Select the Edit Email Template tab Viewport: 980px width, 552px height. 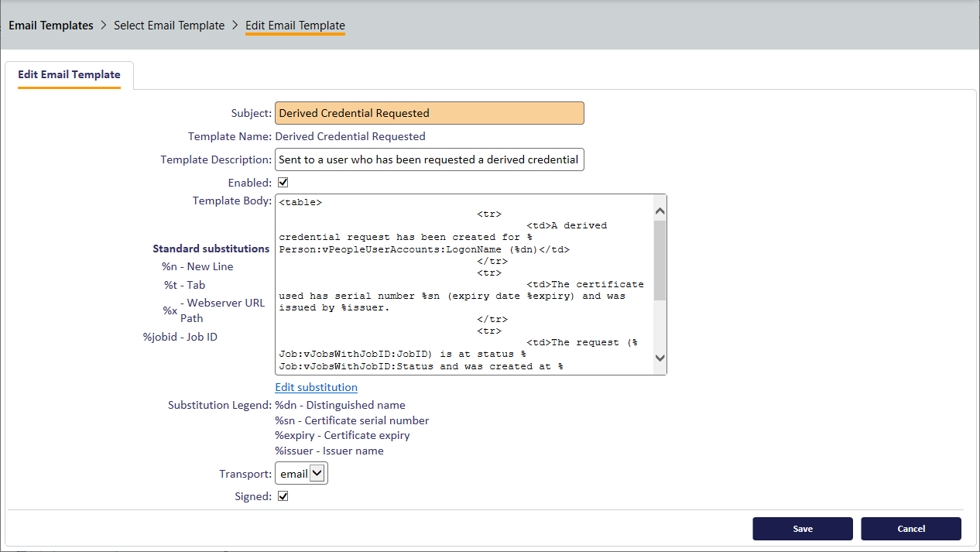[69, 75]
